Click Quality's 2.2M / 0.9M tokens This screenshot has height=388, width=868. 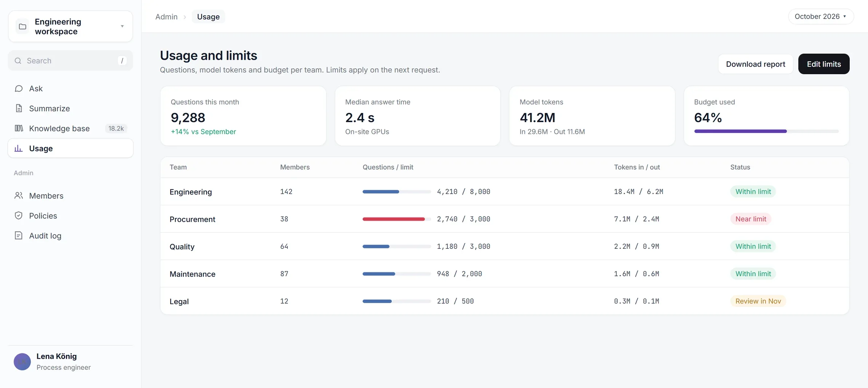pos(637,246)
